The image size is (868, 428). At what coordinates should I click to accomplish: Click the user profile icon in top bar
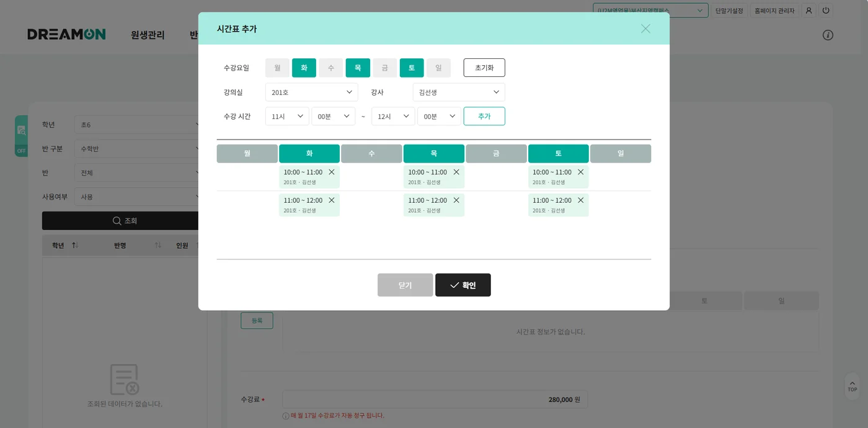pyautogui.click(x=808, y=11)
